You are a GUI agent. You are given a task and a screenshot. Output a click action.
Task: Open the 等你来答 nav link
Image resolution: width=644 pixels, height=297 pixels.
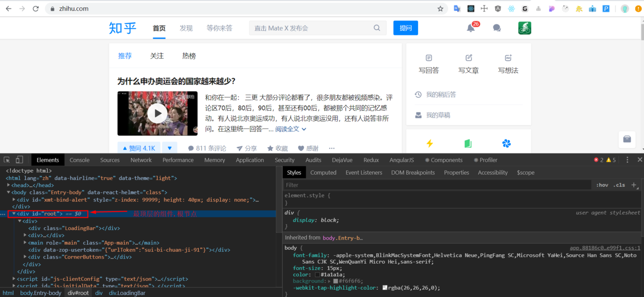pos(219,28)
